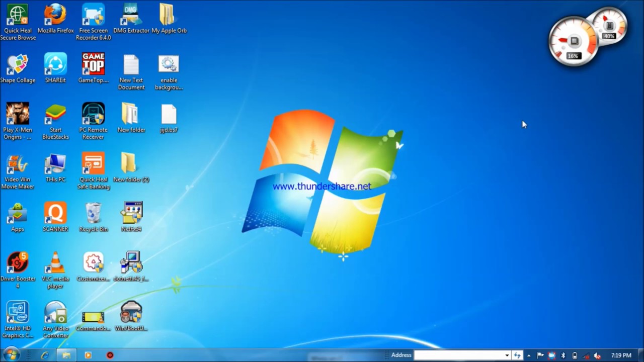Select the Intel HD Graphics Control shortcut
644x362 pixels.
coord(18,320)
